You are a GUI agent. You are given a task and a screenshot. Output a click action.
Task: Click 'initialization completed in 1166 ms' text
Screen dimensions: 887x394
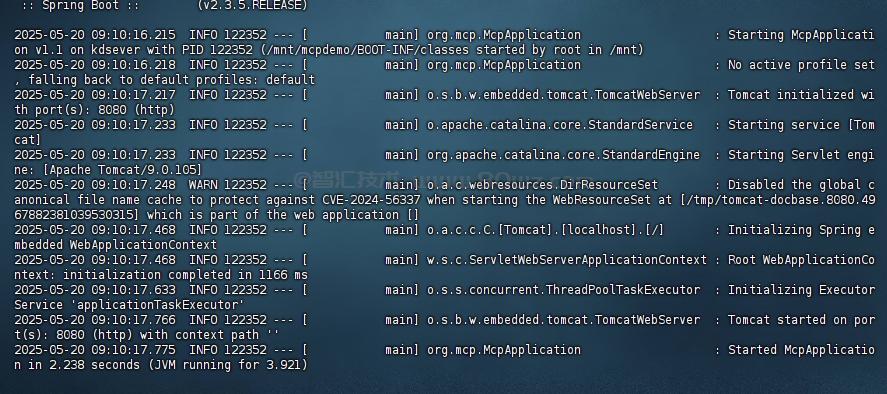coord(185,275)
